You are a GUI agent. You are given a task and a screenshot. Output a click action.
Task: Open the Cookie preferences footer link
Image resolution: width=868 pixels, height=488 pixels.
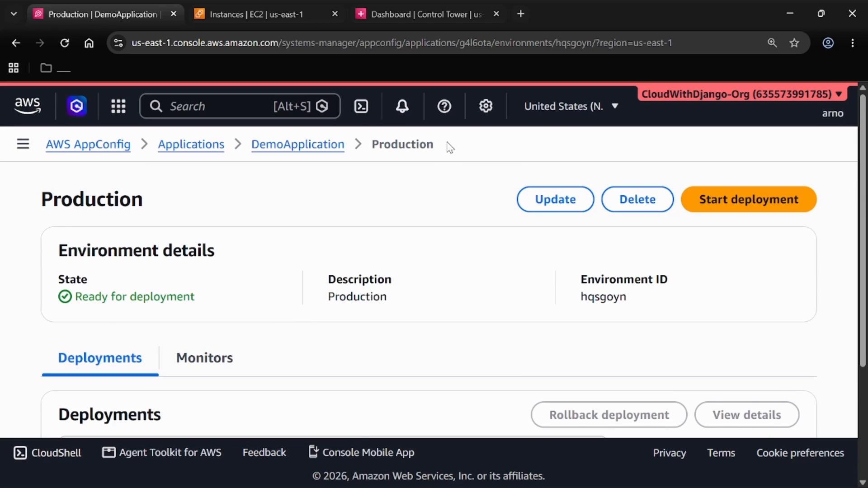[800, 453]
